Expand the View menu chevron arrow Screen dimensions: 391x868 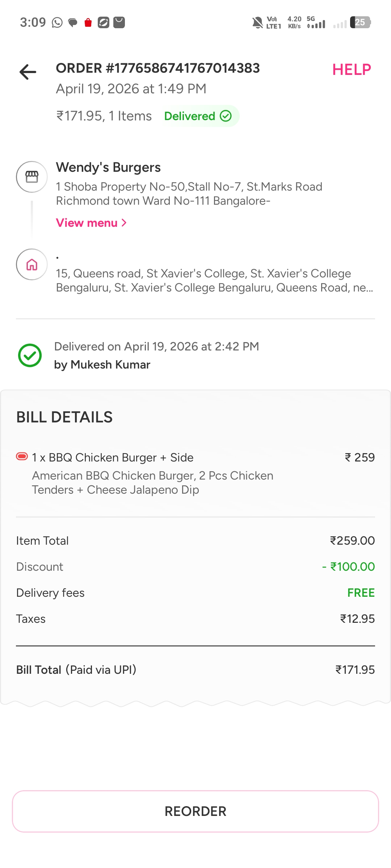[x=124, y=223]
